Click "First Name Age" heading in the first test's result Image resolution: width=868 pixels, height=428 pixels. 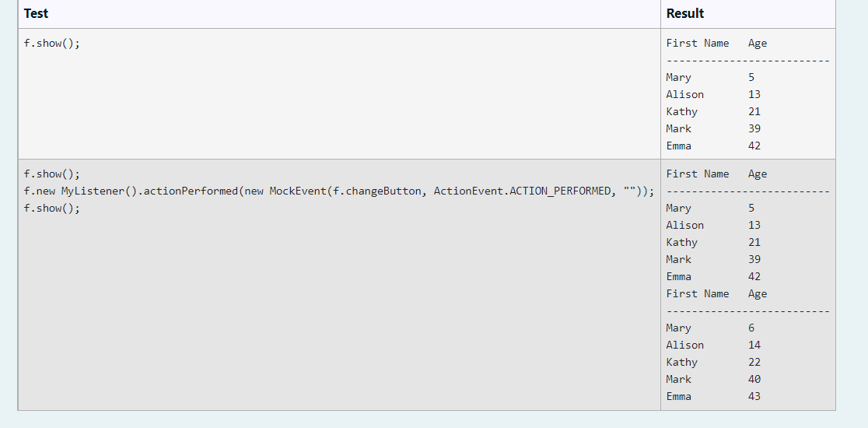[717, 43]
